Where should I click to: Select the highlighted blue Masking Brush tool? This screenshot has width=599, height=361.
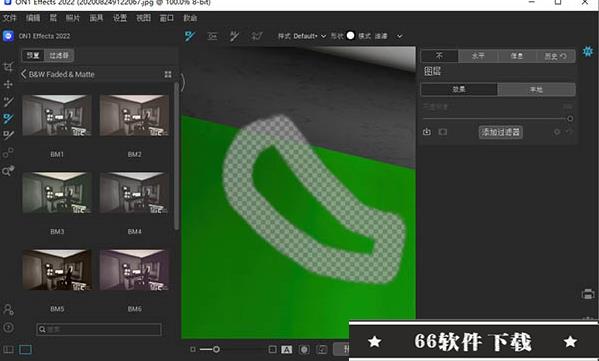coord(8,118)
